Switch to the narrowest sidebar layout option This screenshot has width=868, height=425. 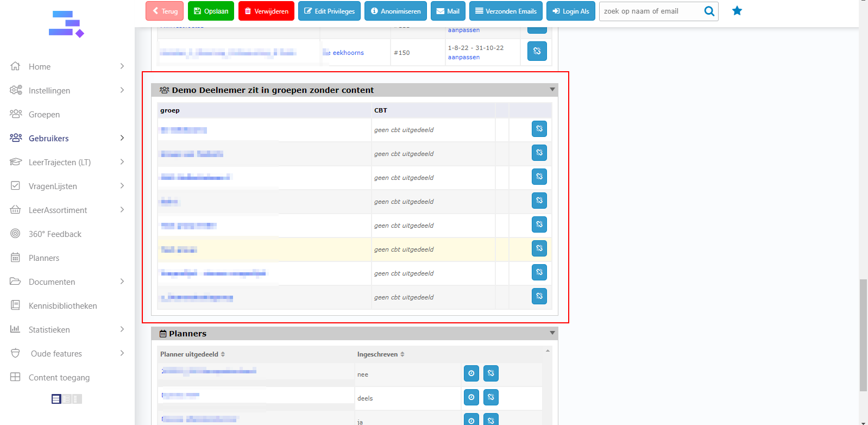tap(77, 399)
